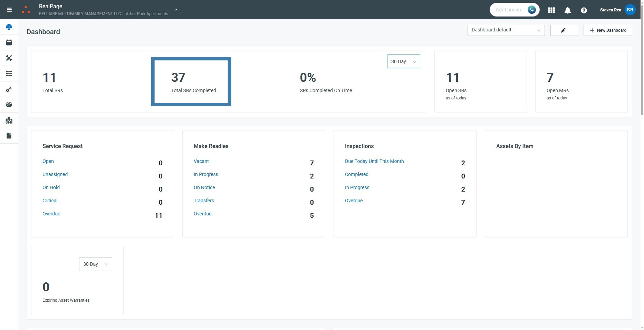Open the box inventory icon in sidebar
Image resolution: width=644 pixels, height=330 pixels.
click(9, 105)
